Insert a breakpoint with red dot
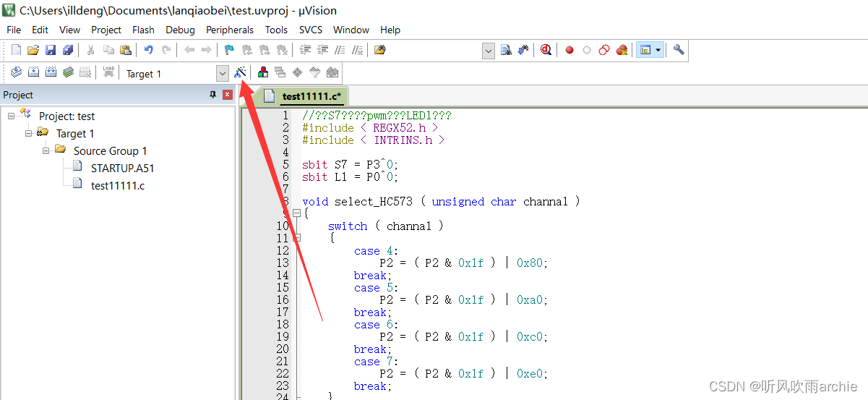 [x=570, y=50]
